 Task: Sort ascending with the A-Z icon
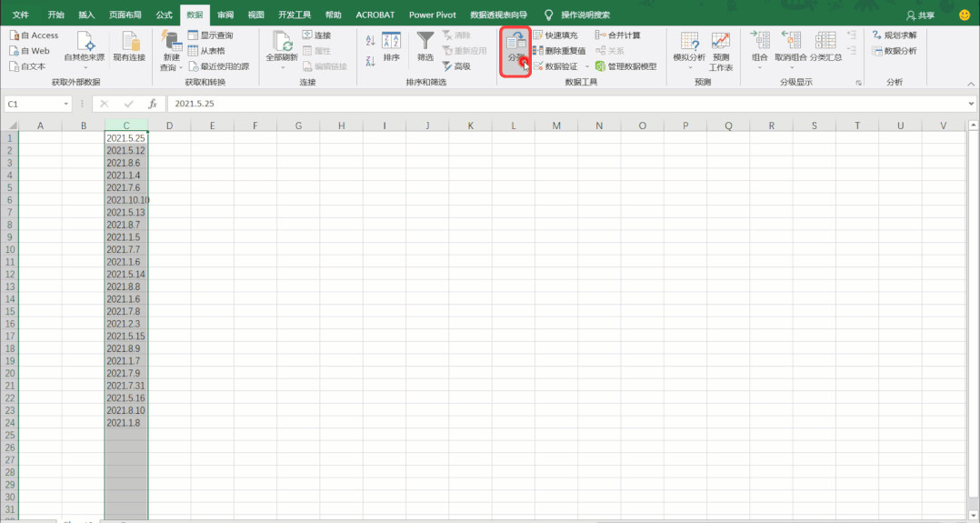[x=370, y=41]
